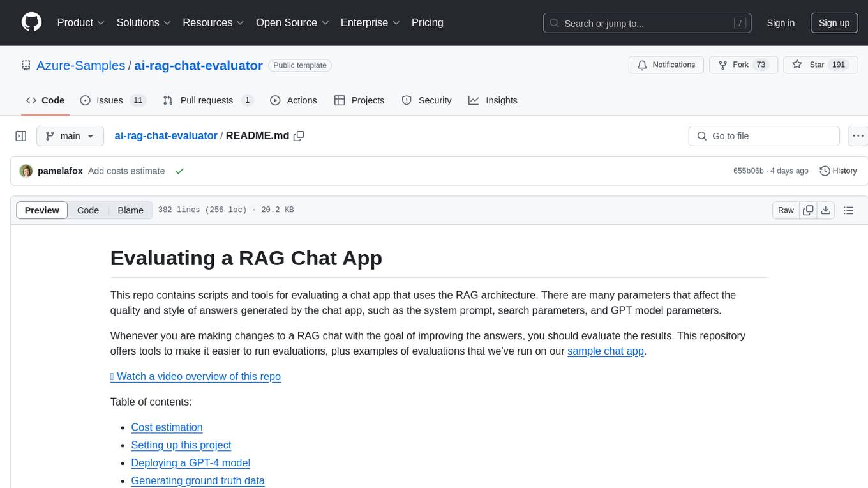This screenshot has height=488, width=868.
Task: Open the more file actions menu
Action: 858,136
